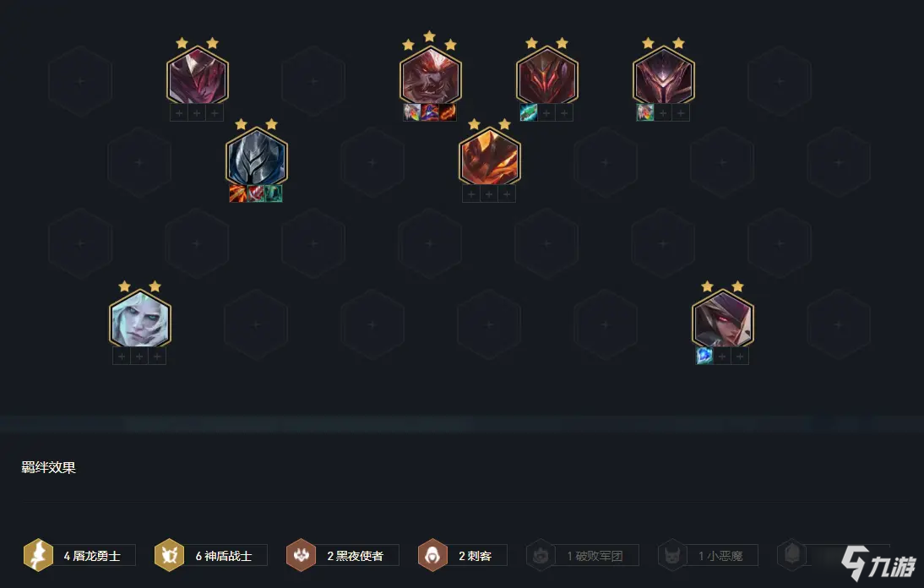The width and height of the screenshot is (924, 588).
Task: Select the hooded red-eyed champion at bottom right
Action: tap(722, 319)
